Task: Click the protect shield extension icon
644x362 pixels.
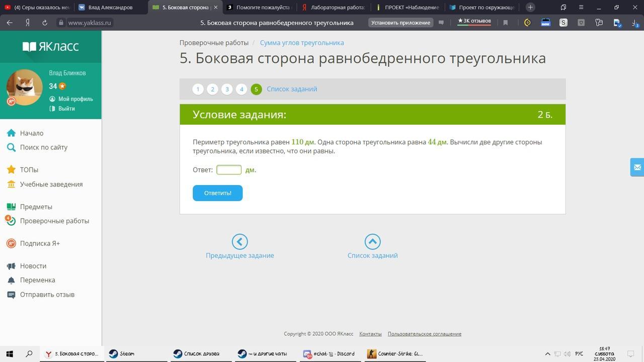Action: (x=581, y=23)
